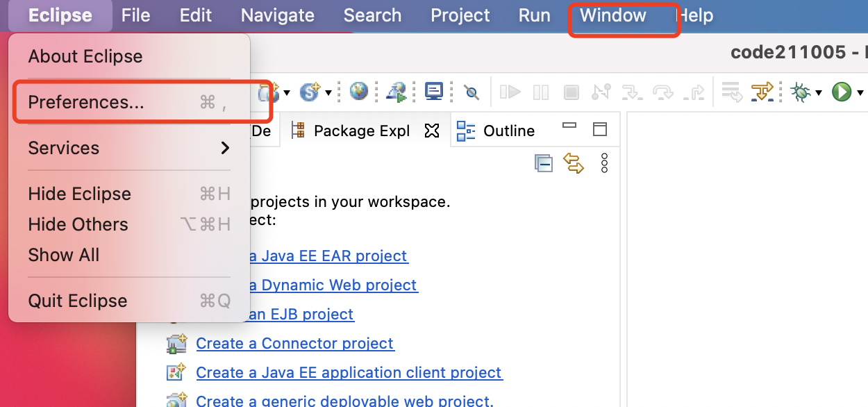Toggle the Use Step Filters icon
The width and height of the screenshot is (868, 407).
coord(762,92)
